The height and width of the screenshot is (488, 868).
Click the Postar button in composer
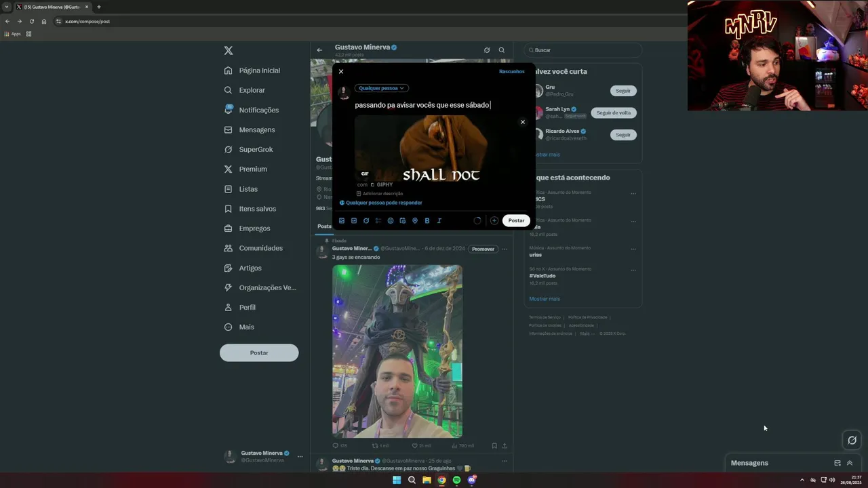pyautogui.click(x=517, y=221)
